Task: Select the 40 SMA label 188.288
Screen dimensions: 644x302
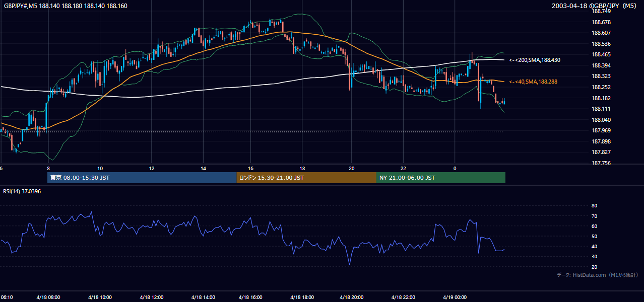Action: (x=533, y=82)
